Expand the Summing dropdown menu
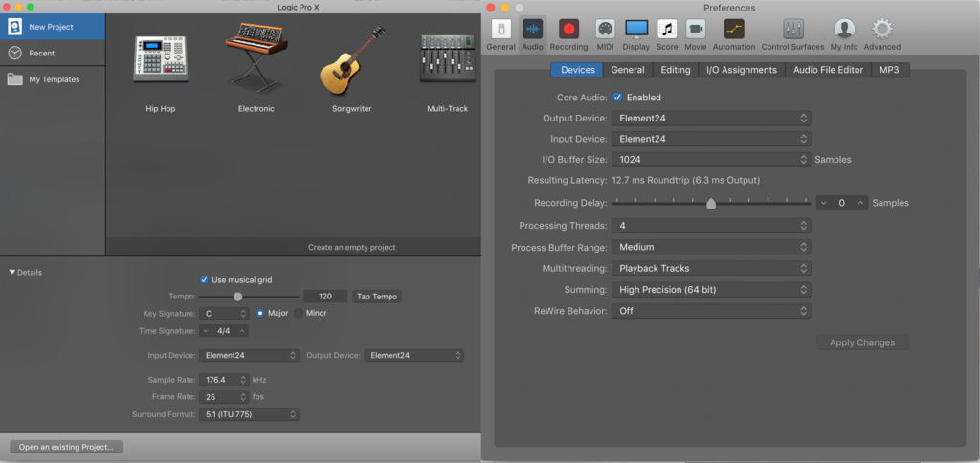980x463 pixels. pos(711,290)
